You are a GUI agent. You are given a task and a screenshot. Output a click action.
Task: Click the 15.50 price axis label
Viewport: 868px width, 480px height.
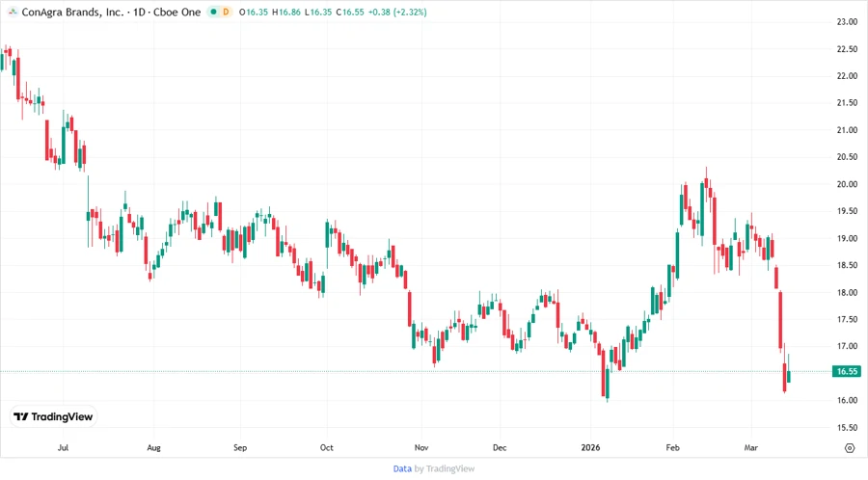pyautogui.click(x=847, y=427)
